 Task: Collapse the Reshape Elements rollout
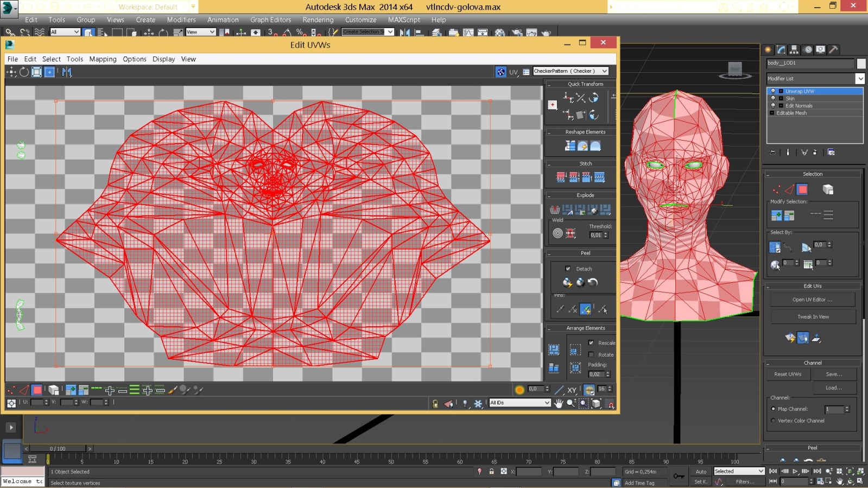tap(549, 132)
